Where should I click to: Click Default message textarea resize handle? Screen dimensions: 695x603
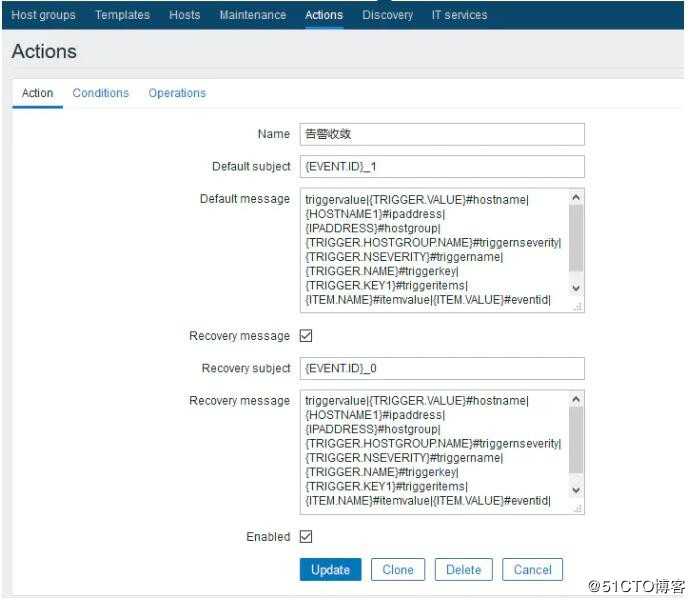click(x=578, y=307)
